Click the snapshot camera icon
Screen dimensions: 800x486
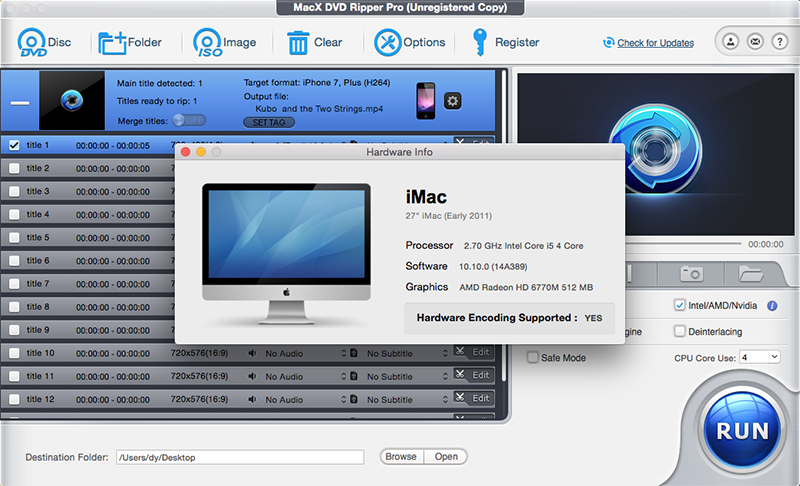pyautogui.click(x=691, y=273)
